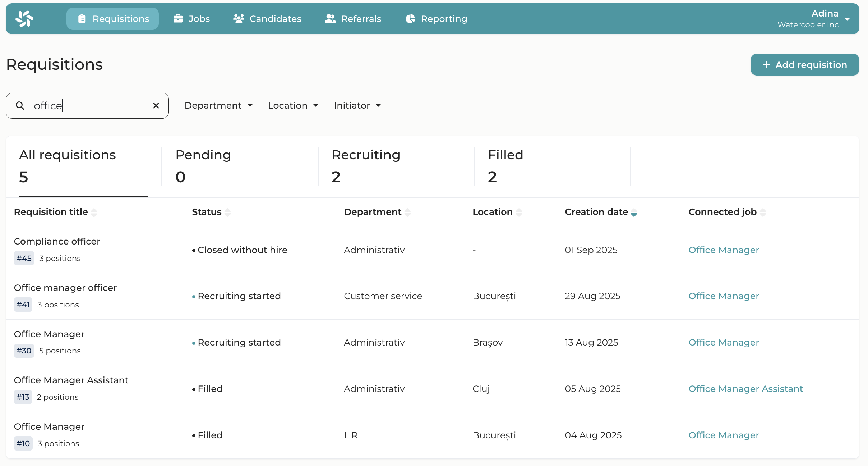Screen dimensions: 868x466
Task: Open the Initiator filter dropdown
Action: tap(357, 106)
